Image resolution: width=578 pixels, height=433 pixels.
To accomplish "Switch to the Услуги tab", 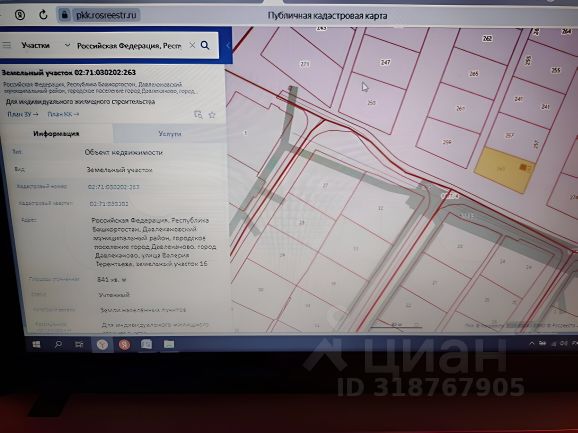I will coord(169,133).
